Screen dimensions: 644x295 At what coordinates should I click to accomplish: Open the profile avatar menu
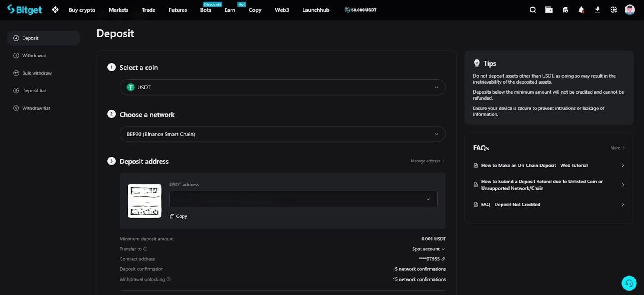tap(630, 10)
